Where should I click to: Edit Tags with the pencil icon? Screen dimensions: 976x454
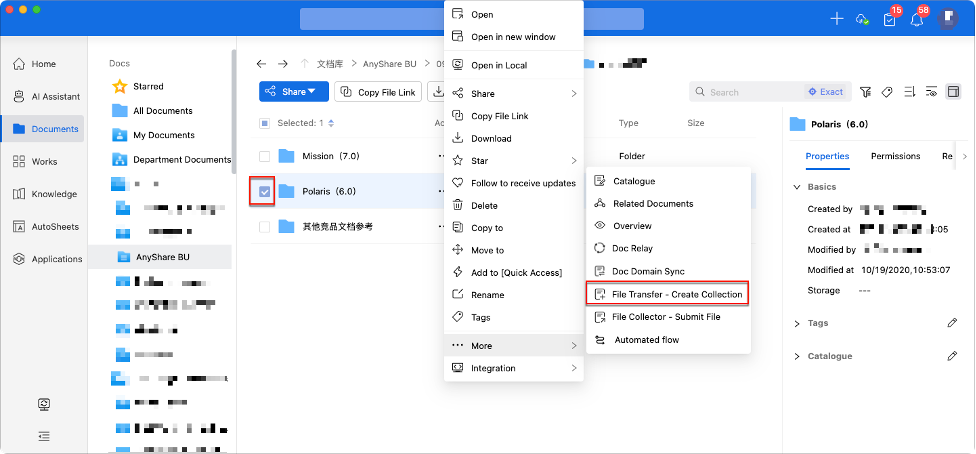[x=952, y=324]
